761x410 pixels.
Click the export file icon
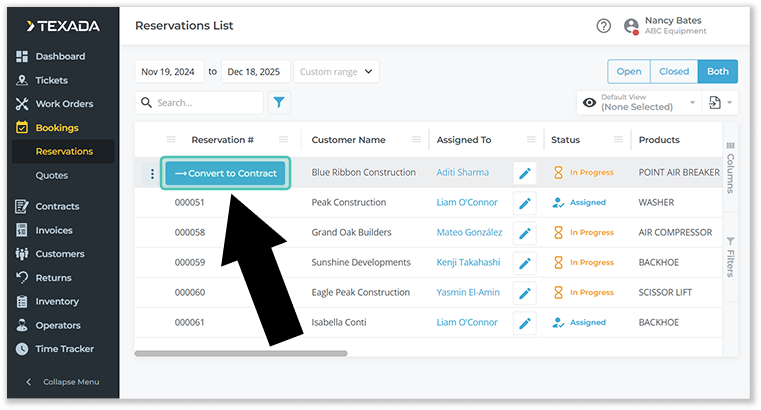pyautogui.click(x=715, y=102)
